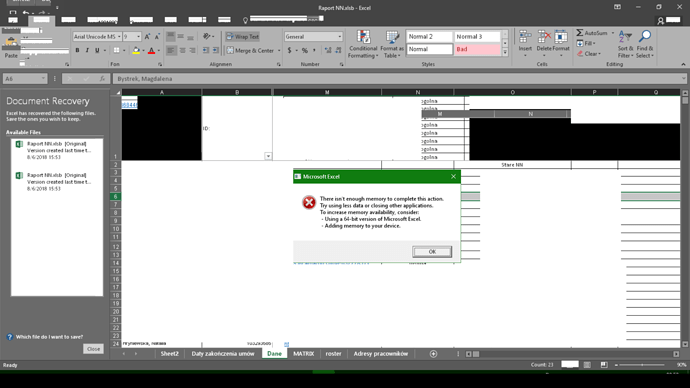
Task: Click Format as Table icon
Action: pyautogui.click(x=392, y=44)
